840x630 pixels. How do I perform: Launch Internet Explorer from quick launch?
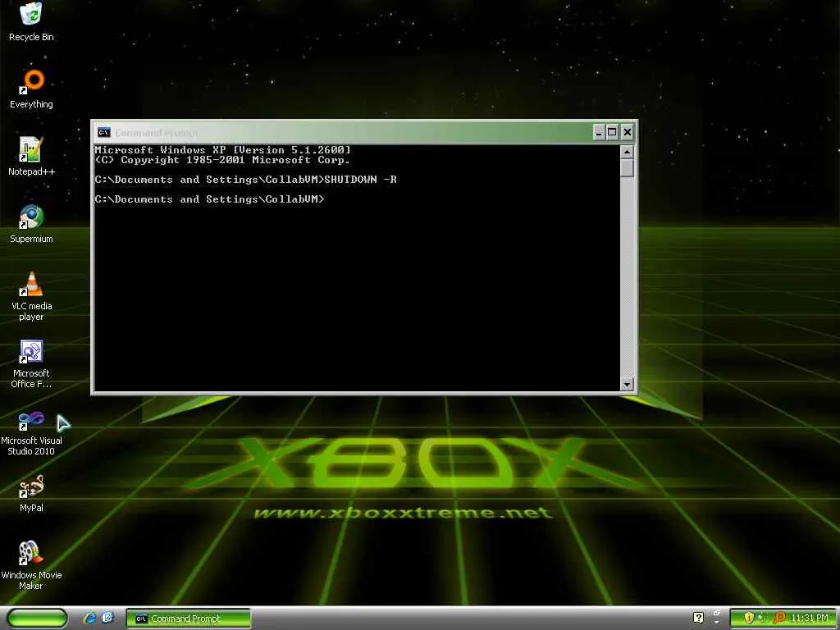click(x=89, y=619)
